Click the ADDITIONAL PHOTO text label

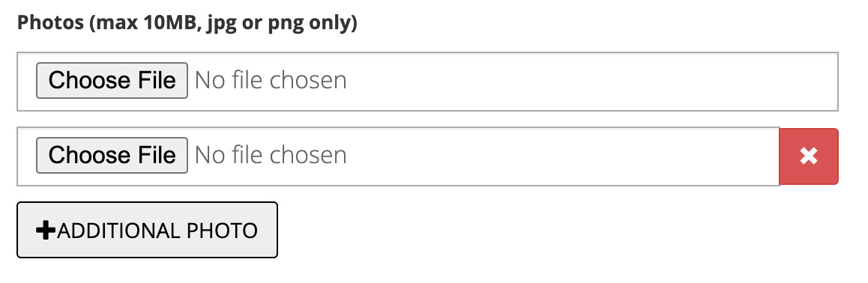[157, 231]
